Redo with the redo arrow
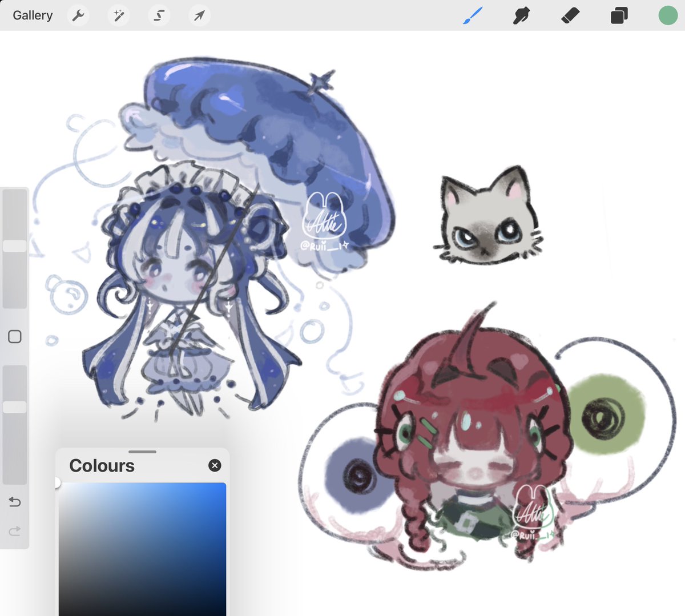 pyautogui.click(x=15, y=531)
